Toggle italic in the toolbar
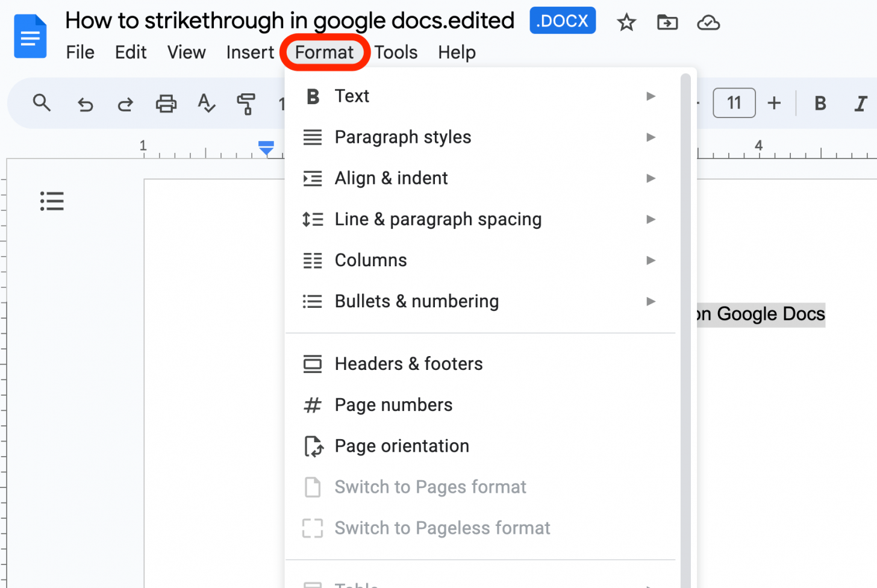The image size is (877, 588). click(x=861, y=104)
